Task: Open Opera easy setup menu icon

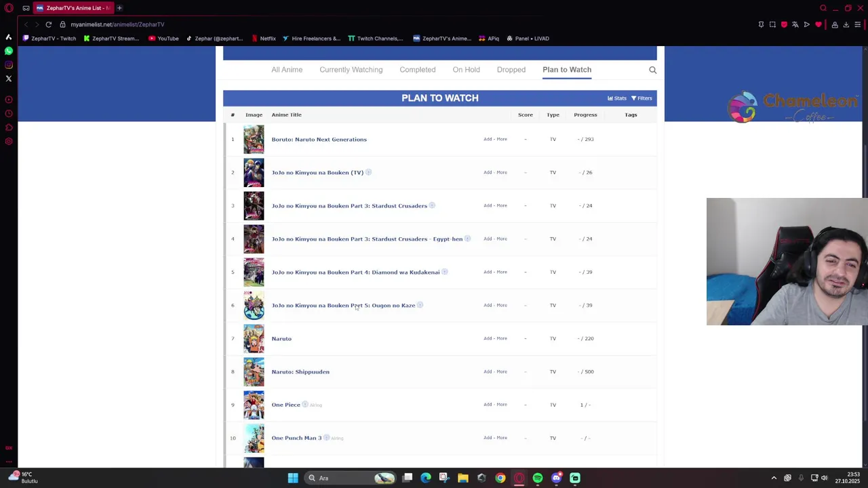Action: click(x=858, y=24)
